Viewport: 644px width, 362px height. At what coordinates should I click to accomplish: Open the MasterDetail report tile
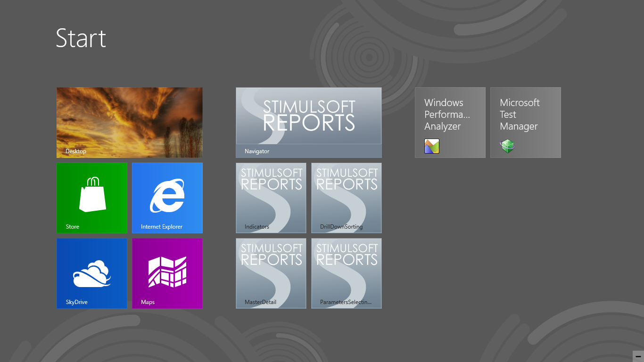coord(271,273)
